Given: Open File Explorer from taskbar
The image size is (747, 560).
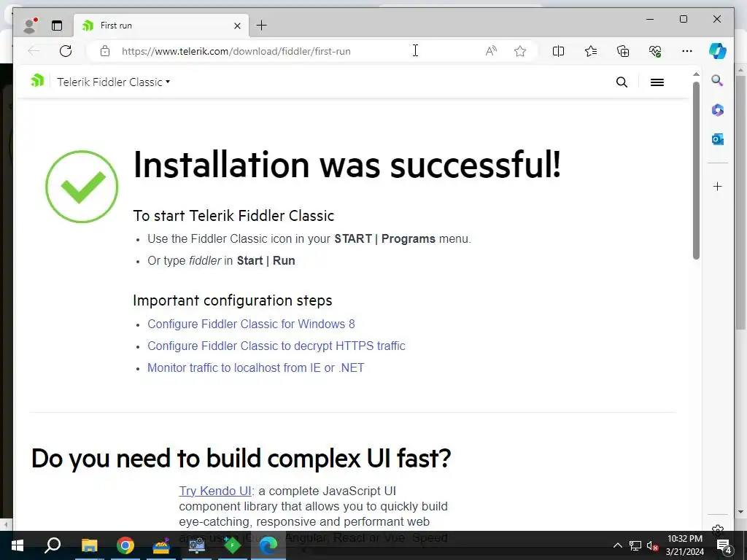Looking at the screenshot, I should click(89, 545).
